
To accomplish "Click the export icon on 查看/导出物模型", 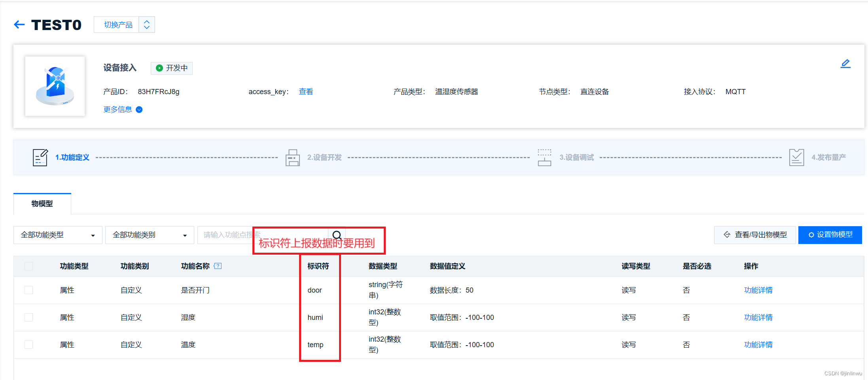I will click(x=727, y=234).
